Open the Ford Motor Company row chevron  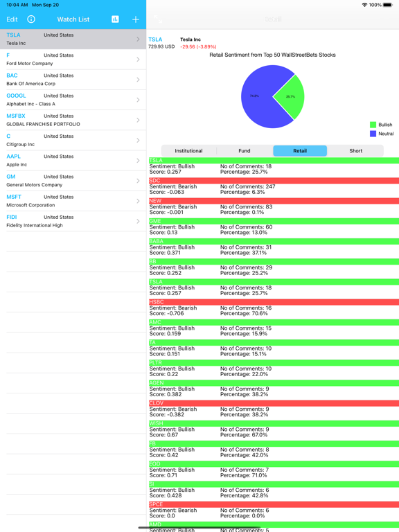point(138,60)
